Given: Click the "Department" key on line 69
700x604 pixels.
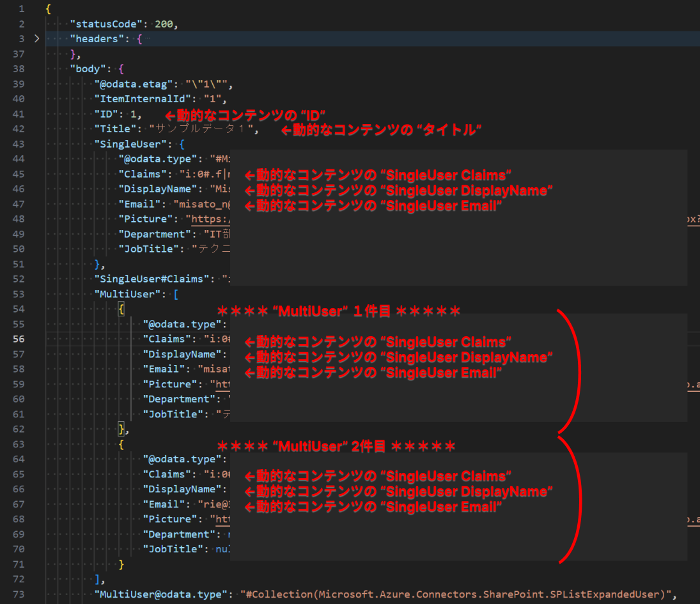Looking at the screenshot, I should (179, 534).
